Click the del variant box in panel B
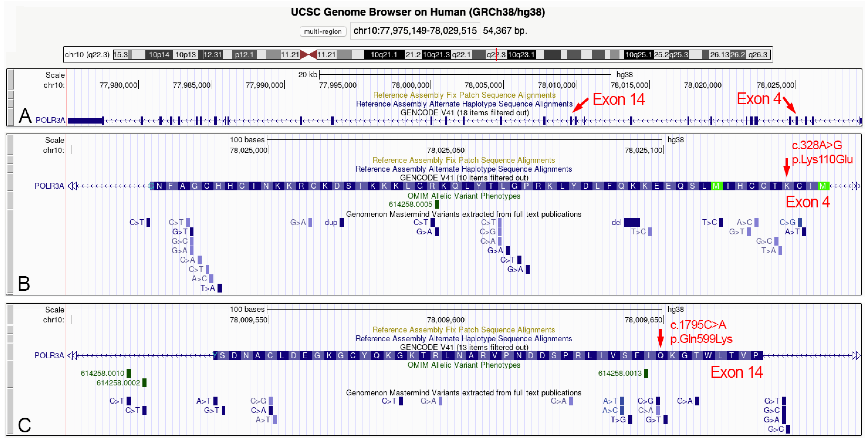This screenshot has height=443, width=868. pos(632,223)
